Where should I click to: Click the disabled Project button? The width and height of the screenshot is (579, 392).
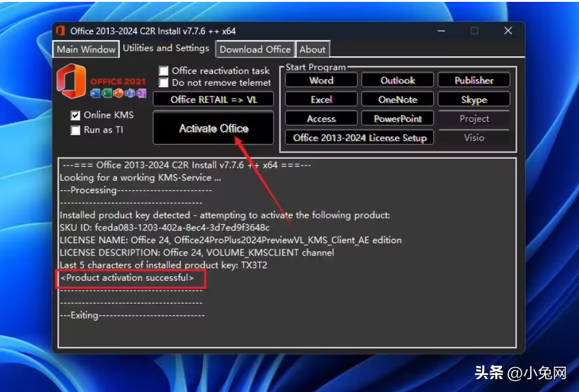(474, 119)
